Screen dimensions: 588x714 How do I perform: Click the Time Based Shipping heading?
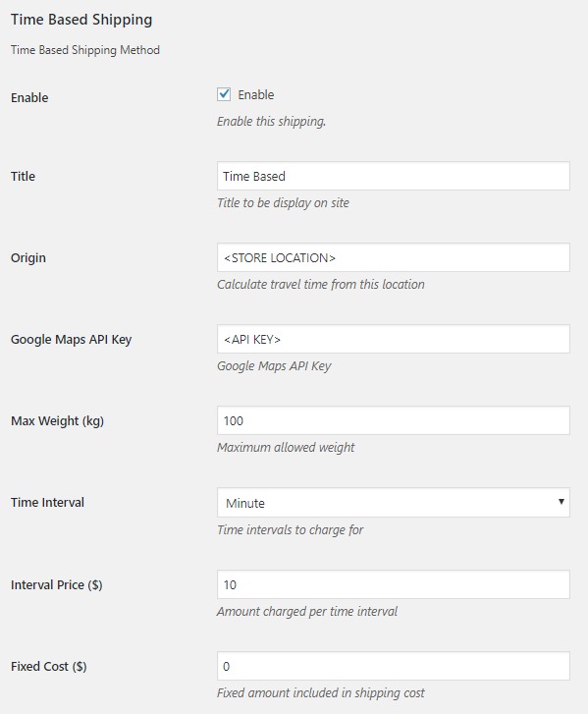81,20
